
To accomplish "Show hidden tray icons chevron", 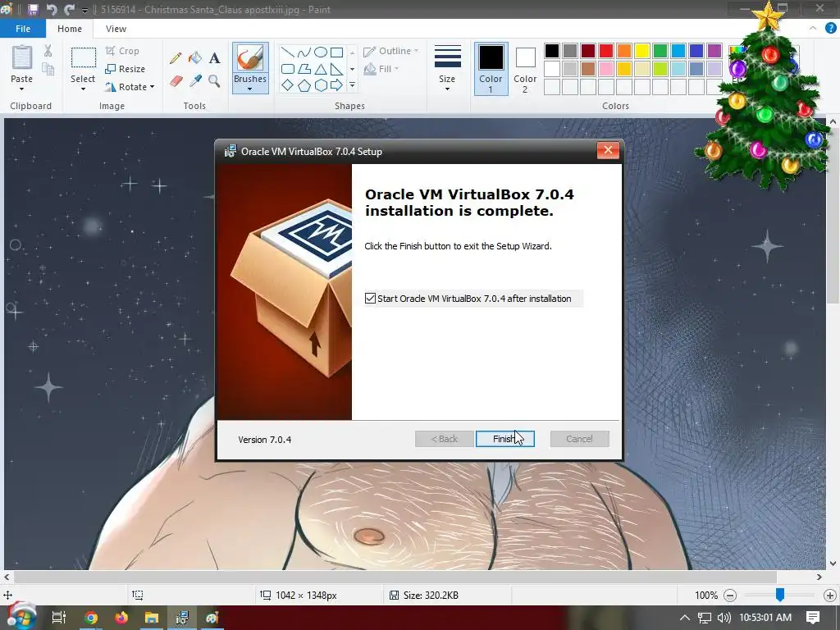I will pos(685,618).
